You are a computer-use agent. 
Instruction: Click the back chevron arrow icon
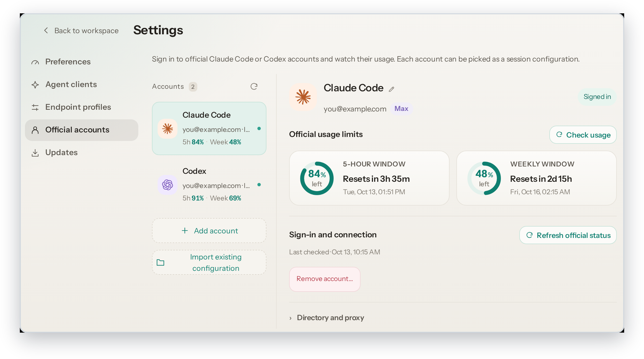46,30
